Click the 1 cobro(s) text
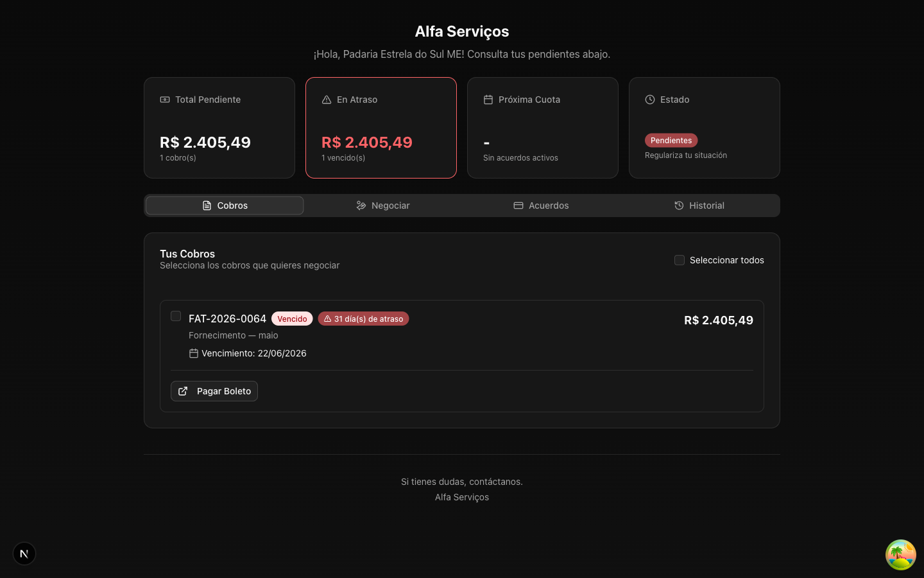Viewport: 924px width, 578px height. click(178, 158)
